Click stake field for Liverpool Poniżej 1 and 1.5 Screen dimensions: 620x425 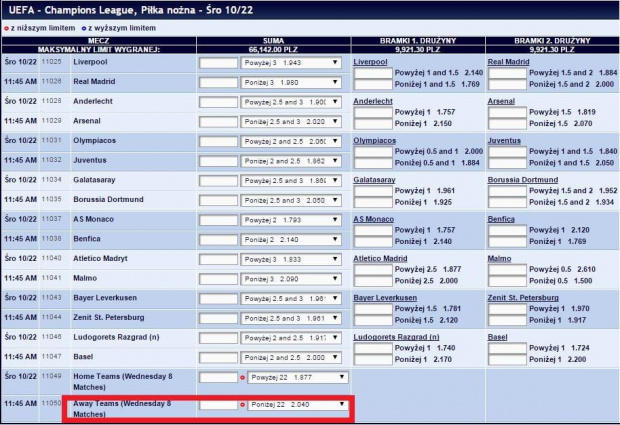click(373, 84)
